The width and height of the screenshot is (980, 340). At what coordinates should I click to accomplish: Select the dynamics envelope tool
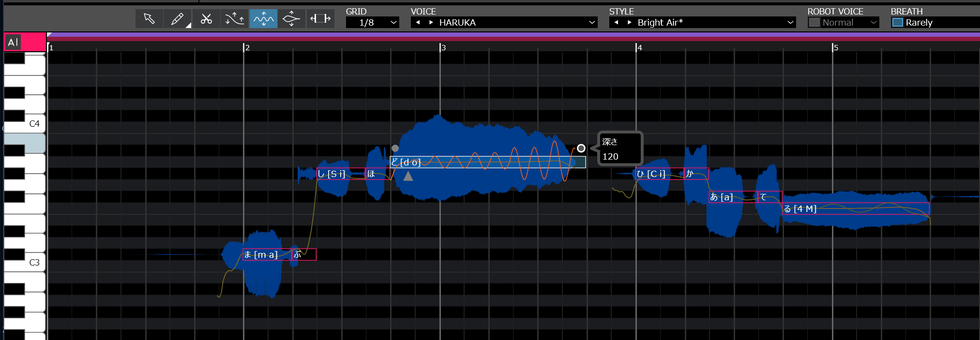click(292, 19)
